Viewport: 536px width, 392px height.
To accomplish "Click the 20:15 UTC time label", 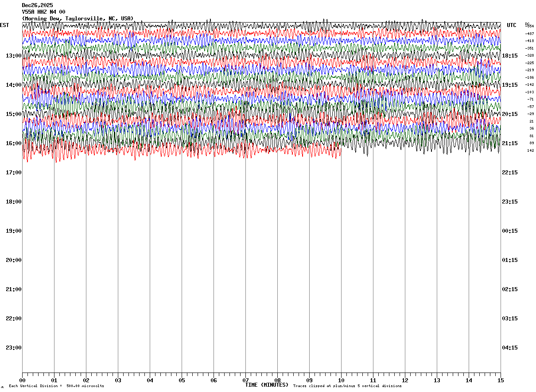I will point(510,114).
